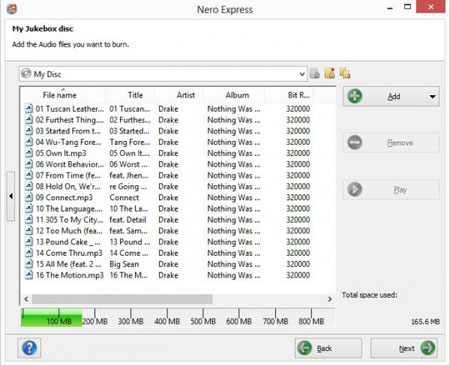Click Drake artist cell in 06 Worst Behavior row
Screen dimensions: 450x366
click(168, 164)
